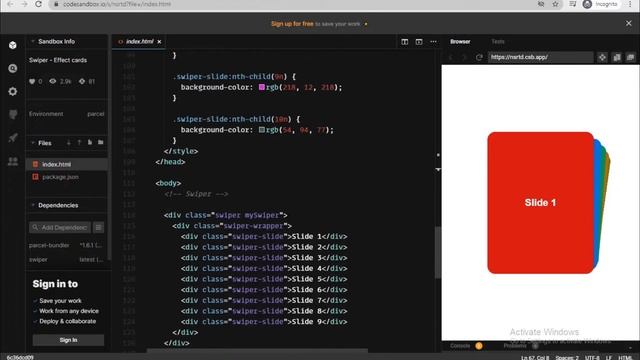Click the download arrow icon in Files header
Image resolution: width=640 pixels, height=360 pixels.
click(x=69, y=142)
